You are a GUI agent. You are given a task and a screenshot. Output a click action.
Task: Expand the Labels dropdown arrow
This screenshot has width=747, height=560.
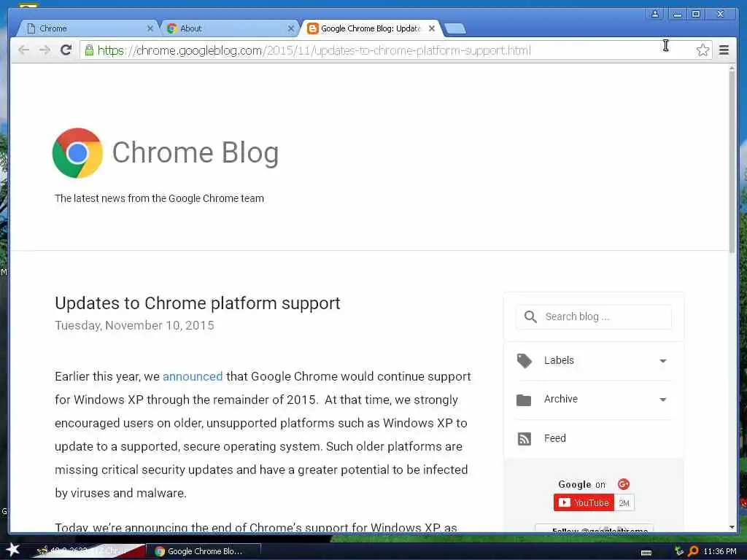click(662, 361)
